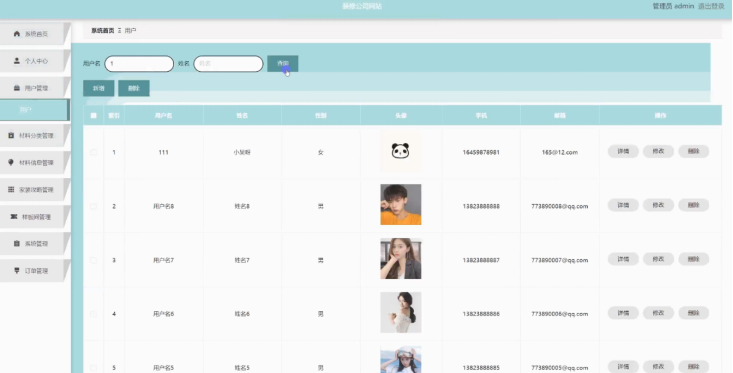This screenshot has height=373, width=733.
Task: Click the panda avatar of user 111
Action: [x=401, y=151]
